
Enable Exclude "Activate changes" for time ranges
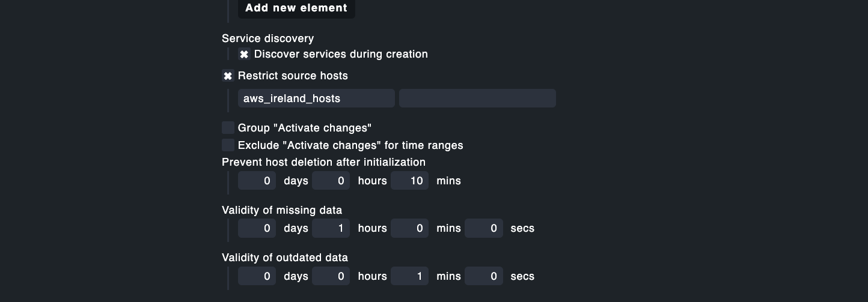click(228, 145)
